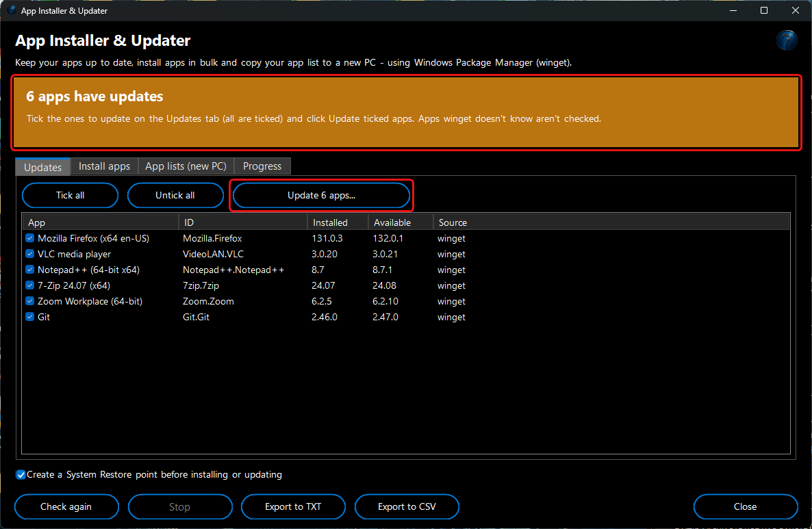Untick the Mozilla Firefox checkbox
This screenshot has width=812, height=529.
[30, 238]
